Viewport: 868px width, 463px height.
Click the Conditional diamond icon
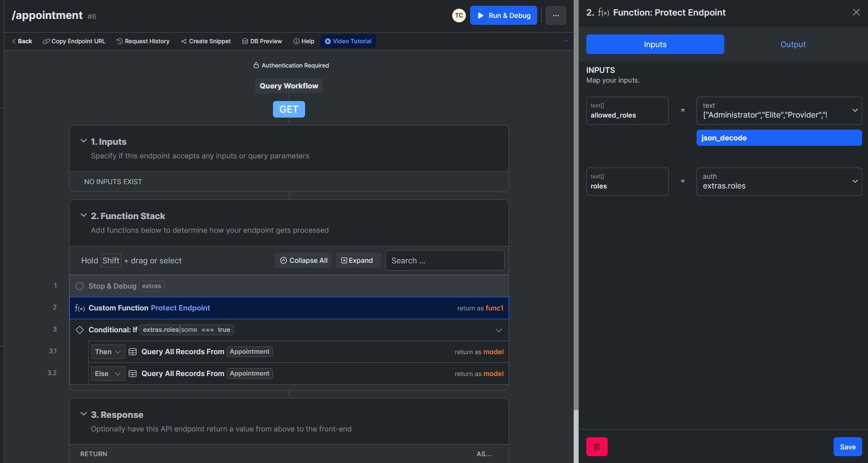tap(80, 330)
